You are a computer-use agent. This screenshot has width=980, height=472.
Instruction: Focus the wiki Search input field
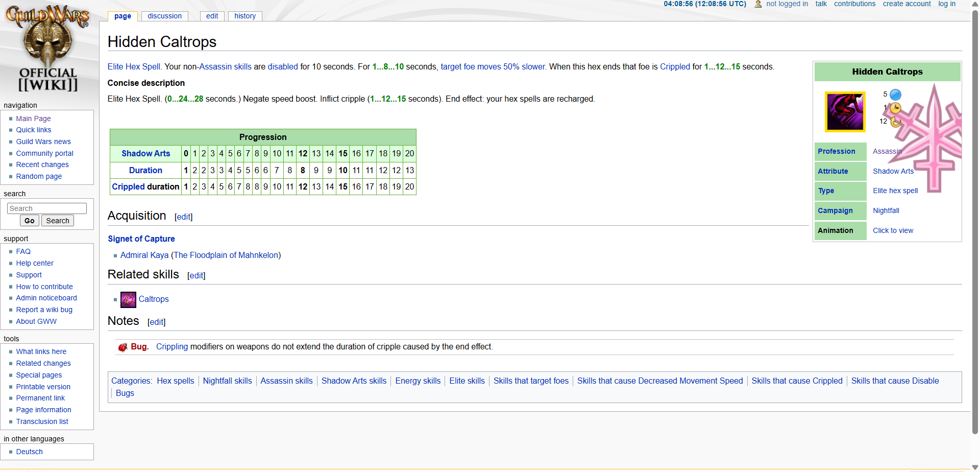pos(47,208)
